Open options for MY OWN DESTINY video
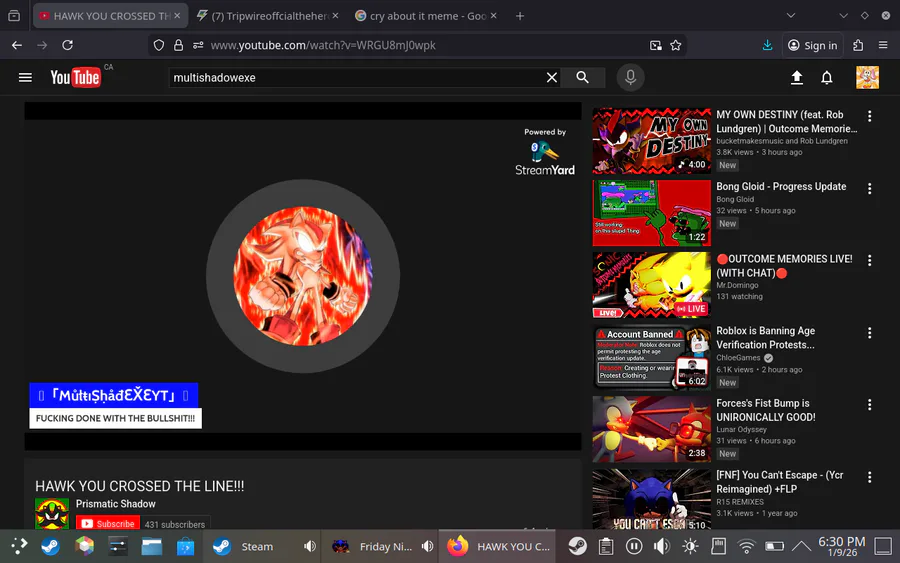The image size is (900, 563). (x=870, y=117)
